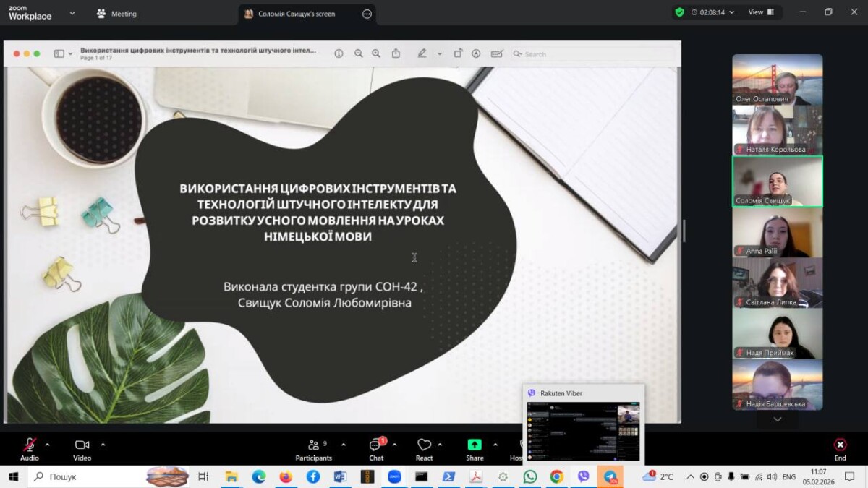Open Google Chrome from the taskbar
Image resolution: width=868 pixels, height=488 pixels.
[x=556, y=476]
